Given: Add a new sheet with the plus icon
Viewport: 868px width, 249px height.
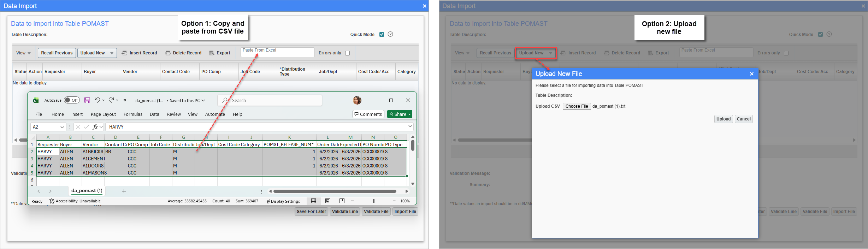Looking at the screenshot, I should (x=124, y=191).
